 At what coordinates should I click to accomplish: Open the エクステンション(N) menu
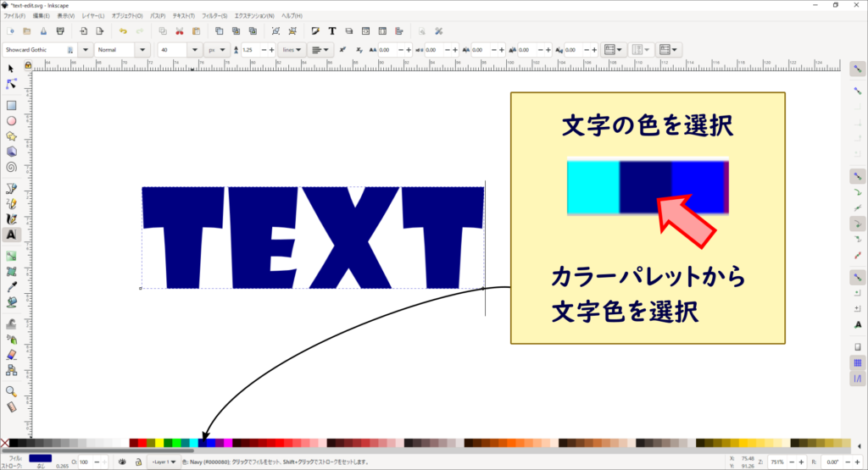tap(254, 16)
